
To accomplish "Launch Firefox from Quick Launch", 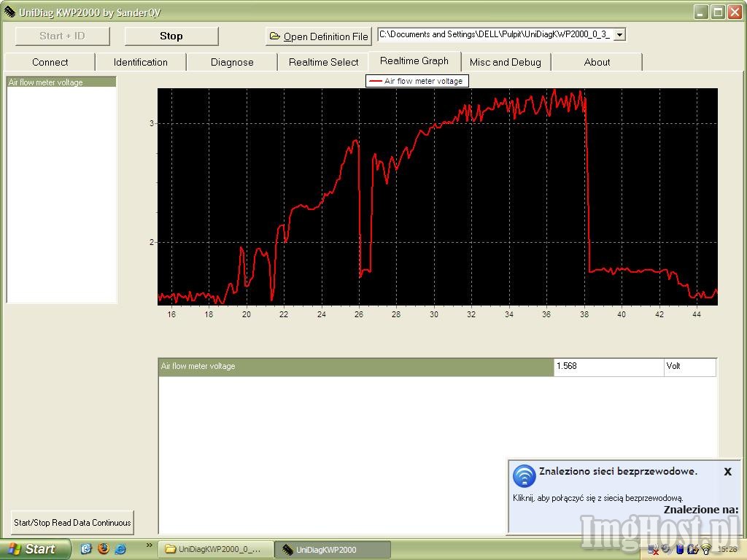I will (x=104, y=549).
